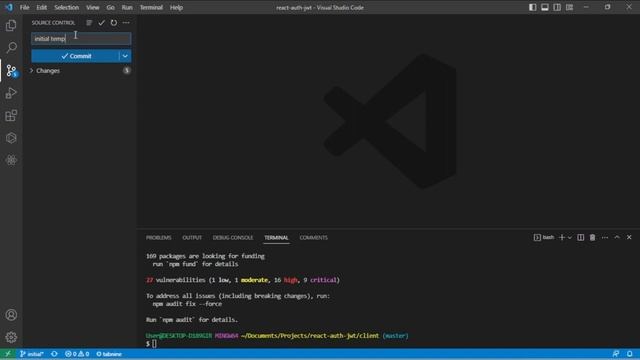Click 'npm audit fix --force' text in terminal

187,304
